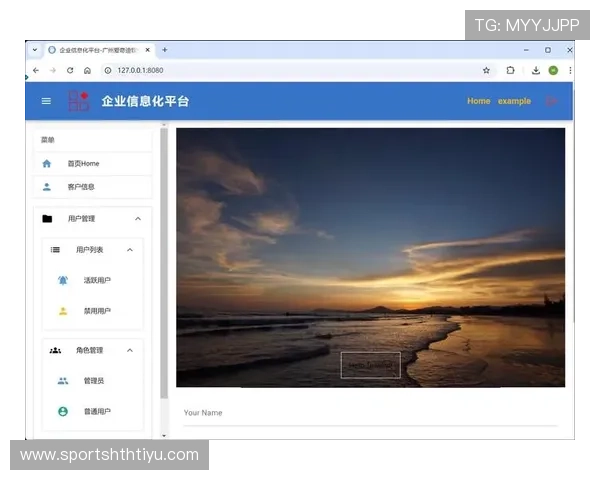Click the browser home icon
The height and width of the screenshot is (480, 600).
tap(87, 70)
